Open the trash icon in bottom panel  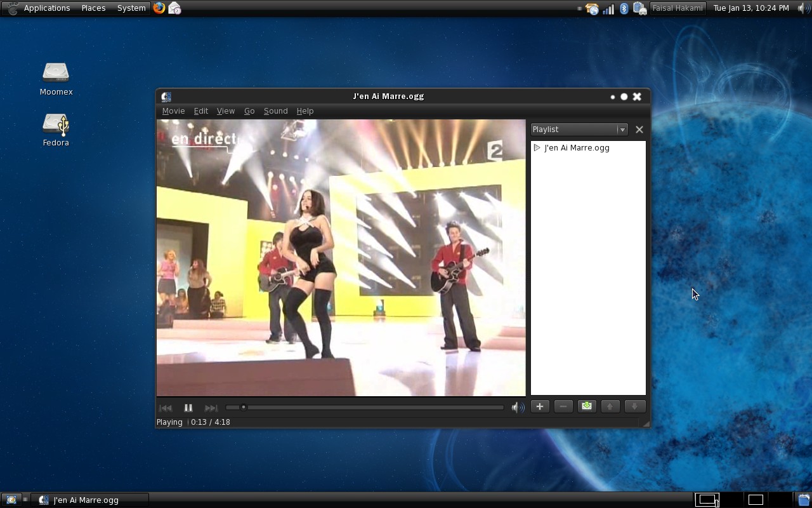[x=804, y=500]
